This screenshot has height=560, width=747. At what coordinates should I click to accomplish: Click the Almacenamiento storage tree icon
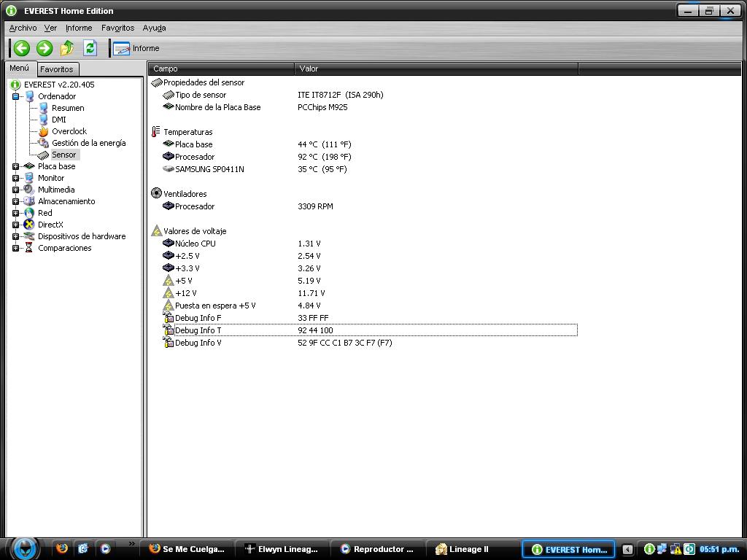point(29,201)
